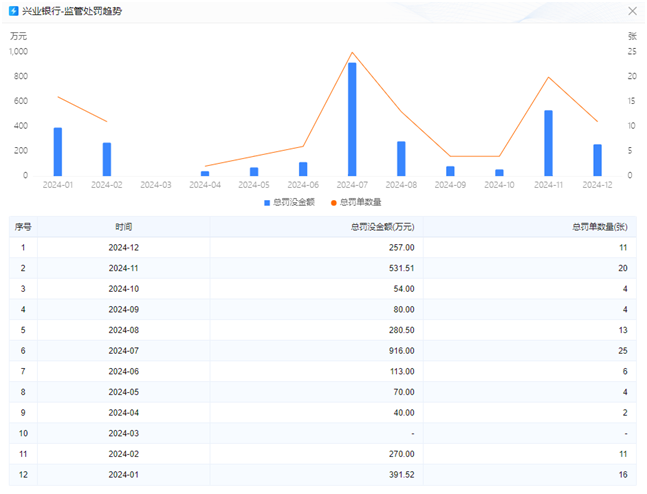Click the 总罚单数量(张) column header

coord(597,227)
